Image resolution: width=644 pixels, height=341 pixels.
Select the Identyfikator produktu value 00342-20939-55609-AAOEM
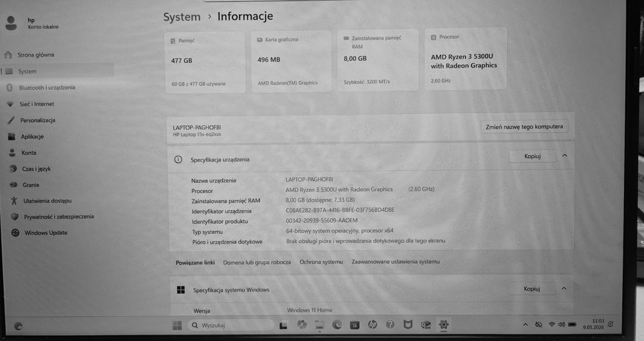tap(321, 220)
